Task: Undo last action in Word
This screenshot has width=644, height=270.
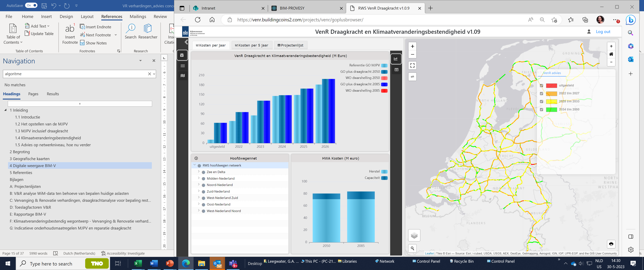Action: (x=54, y=5)
